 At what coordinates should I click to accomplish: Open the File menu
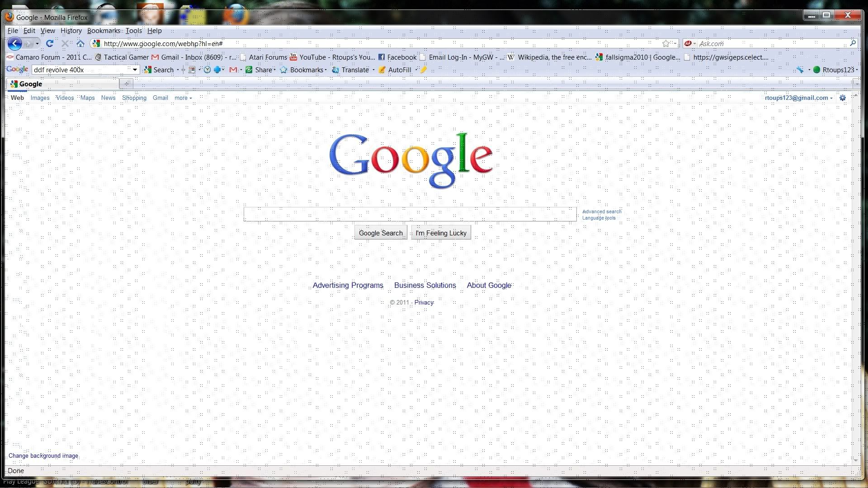pyautogui.click(x=13, y=31)
